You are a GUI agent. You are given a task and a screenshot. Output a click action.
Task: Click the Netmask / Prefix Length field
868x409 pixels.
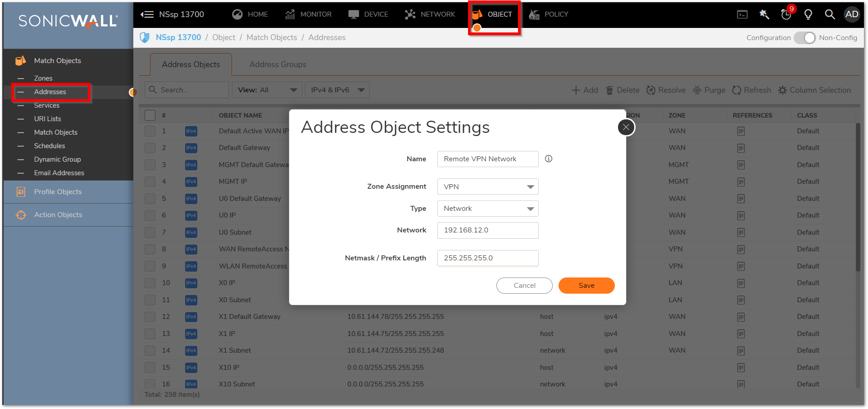click(487, 258)
